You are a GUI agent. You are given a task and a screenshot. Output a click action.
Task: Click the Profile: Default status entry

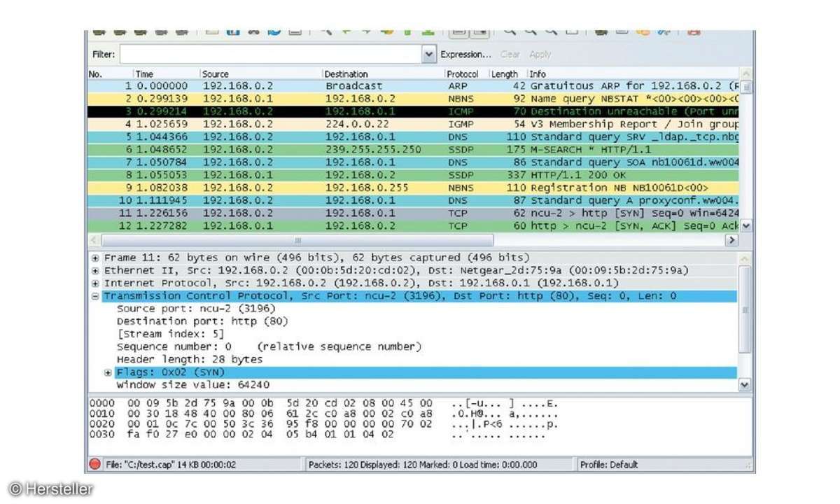(x=609, y=464)
